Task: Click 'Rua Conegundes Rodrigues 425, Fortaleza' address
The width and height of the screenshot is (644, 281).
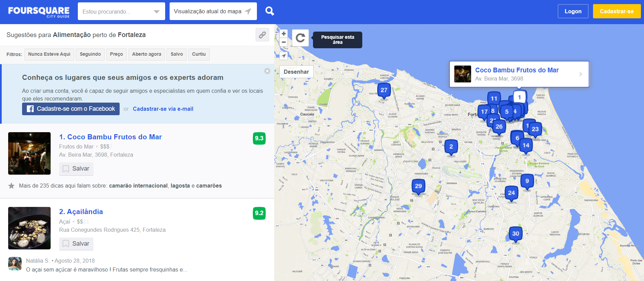Action: tap(112, 230)
